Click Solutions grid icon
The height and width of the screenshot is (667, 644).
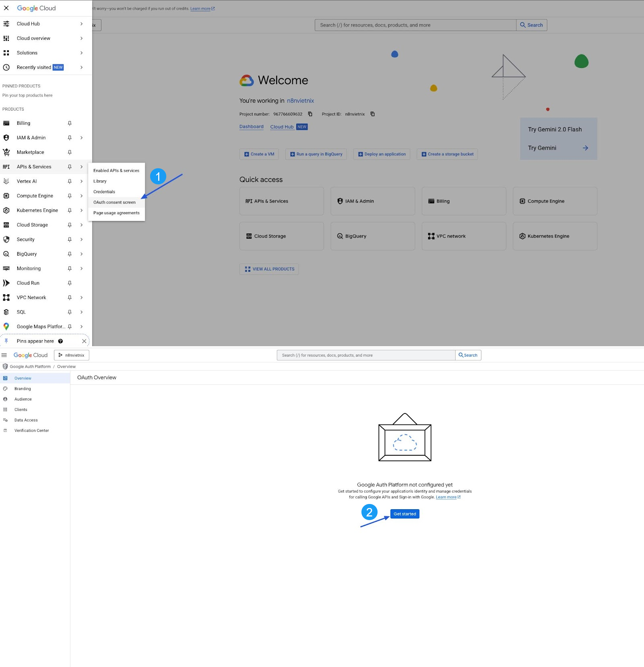[x=6, y=53]
